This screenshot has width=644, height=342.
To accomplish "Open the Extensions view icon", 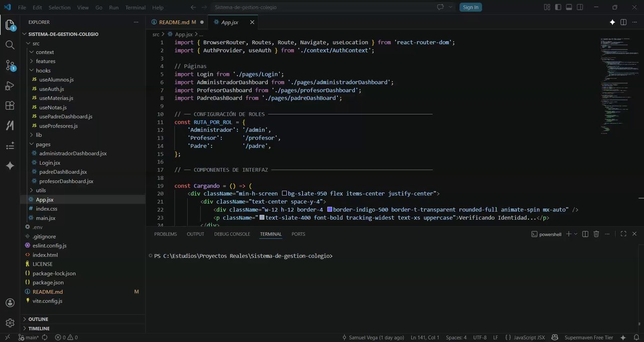I will (x=10, y=106).
